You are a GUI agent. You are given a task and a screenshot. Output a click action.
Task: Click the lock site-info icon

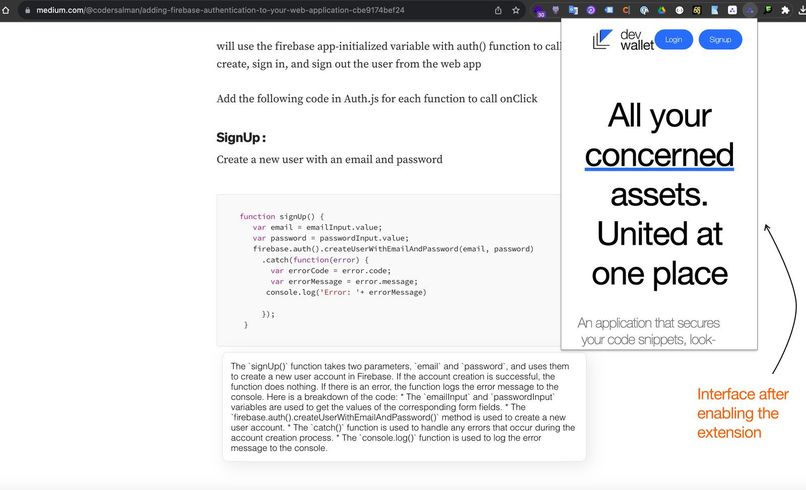click(x=27, y=10)
